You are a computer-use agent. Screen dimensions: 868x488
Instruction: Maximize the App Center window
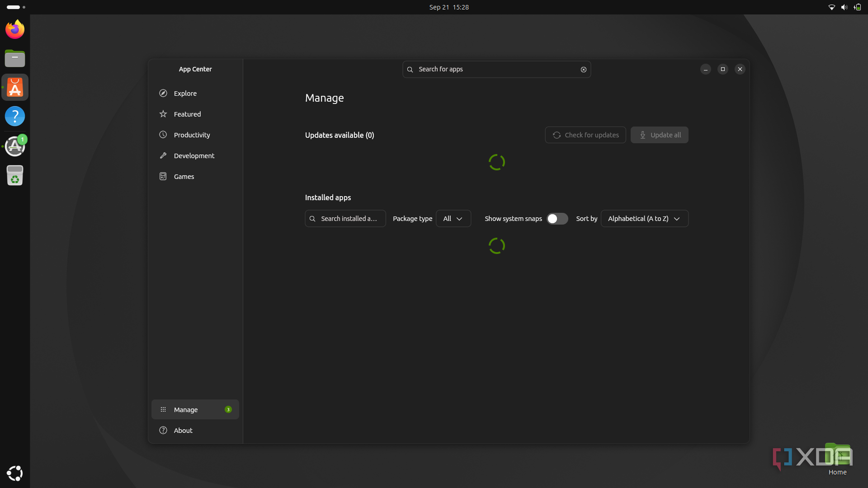click(723, 69)
